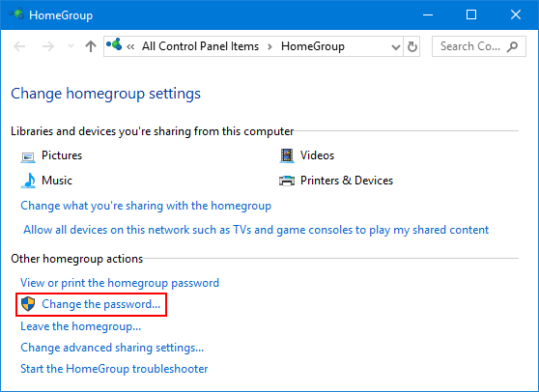Open Change advanced sharing settings

(112, 348)
